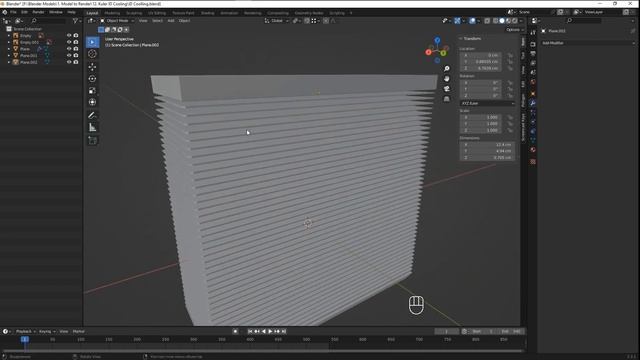Open the viewport Select menu

157,21
